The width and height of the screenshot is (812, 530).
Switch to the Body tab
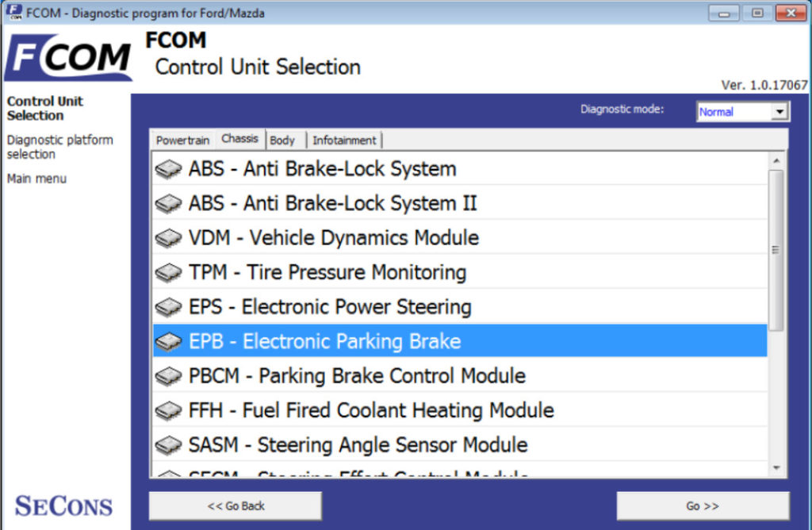tap(283, 140)
